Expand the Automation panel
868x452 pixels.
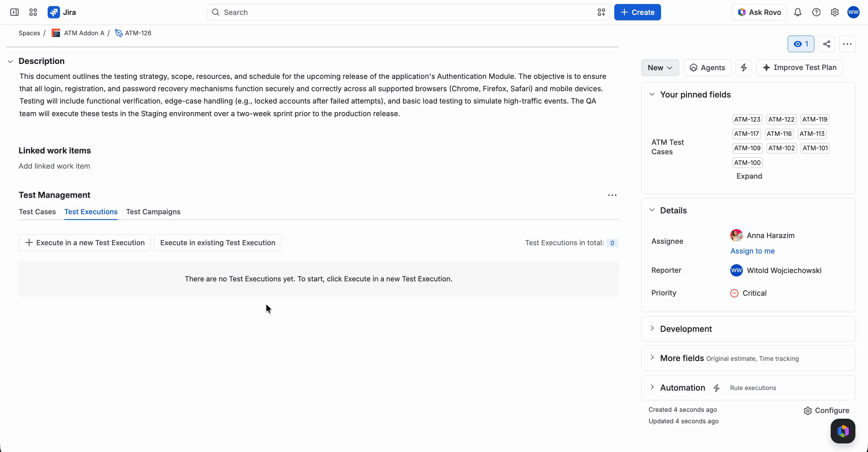pyautogui.click(x=652, y=387)
